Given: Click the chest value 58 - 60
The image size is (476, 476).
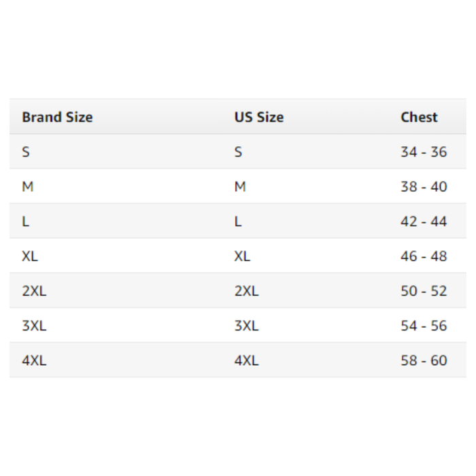Looking at the screenshot, I should coord(424,360).
